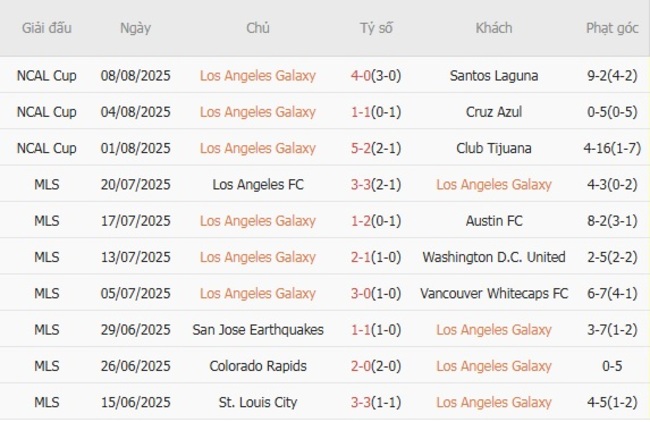Select the Phạt góc column header
The height and width of the screenshot is (422, 650).
[x=612, y=28]
